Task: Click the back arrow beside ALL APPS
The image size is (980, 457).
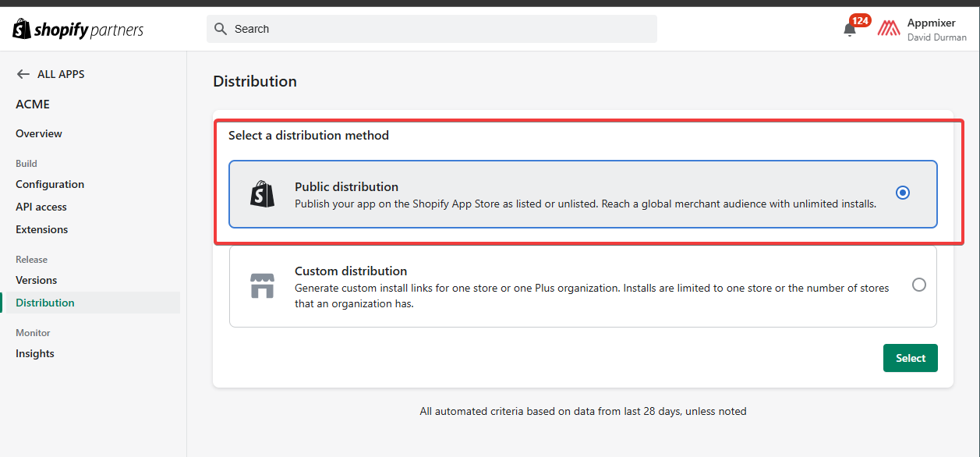Action: (23, 74)
